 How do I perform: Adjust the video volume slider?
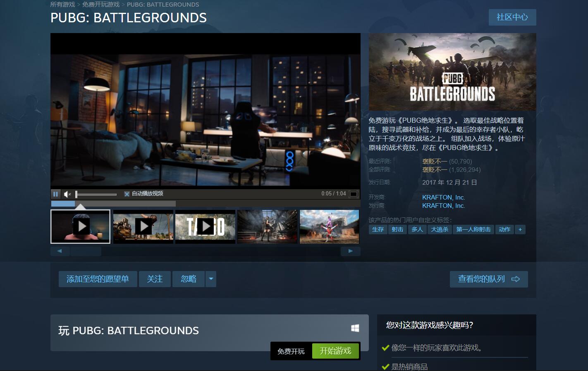point(96,194)
